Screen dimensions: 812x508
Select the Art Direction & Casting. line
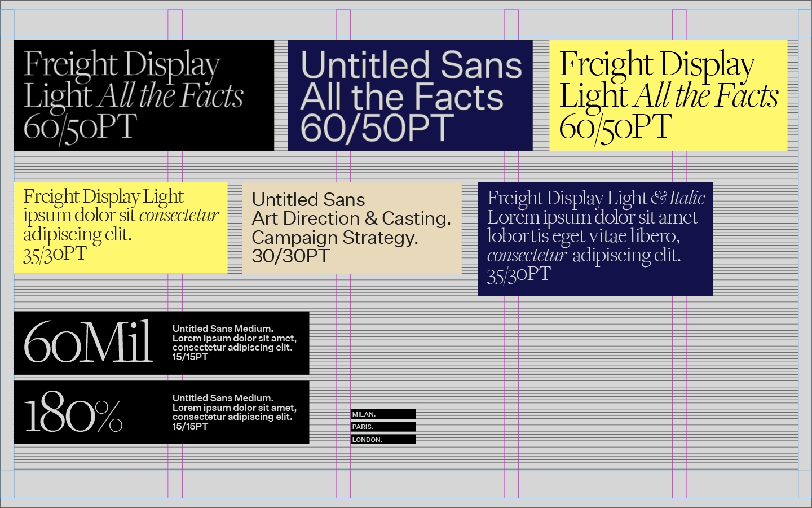(x=351, y=218)
